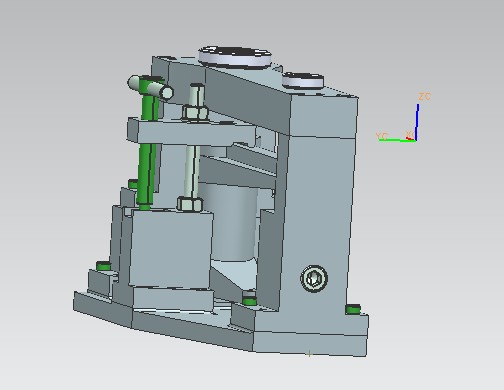Click the green YC axis of the triad

click(x=397, y=140)
